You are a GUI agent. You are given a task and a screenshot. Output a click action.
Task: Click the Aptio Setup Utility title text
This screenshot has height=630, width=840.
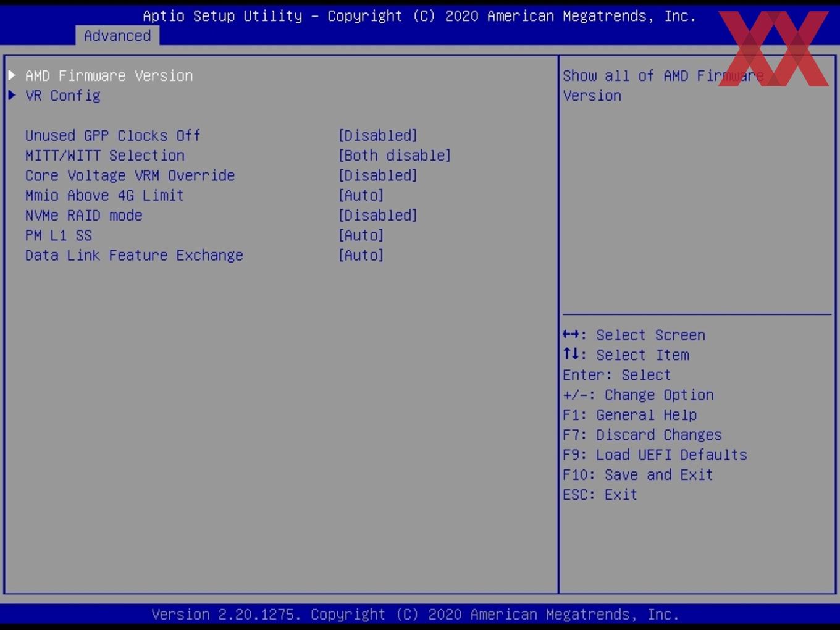click(x=419, y=16)
